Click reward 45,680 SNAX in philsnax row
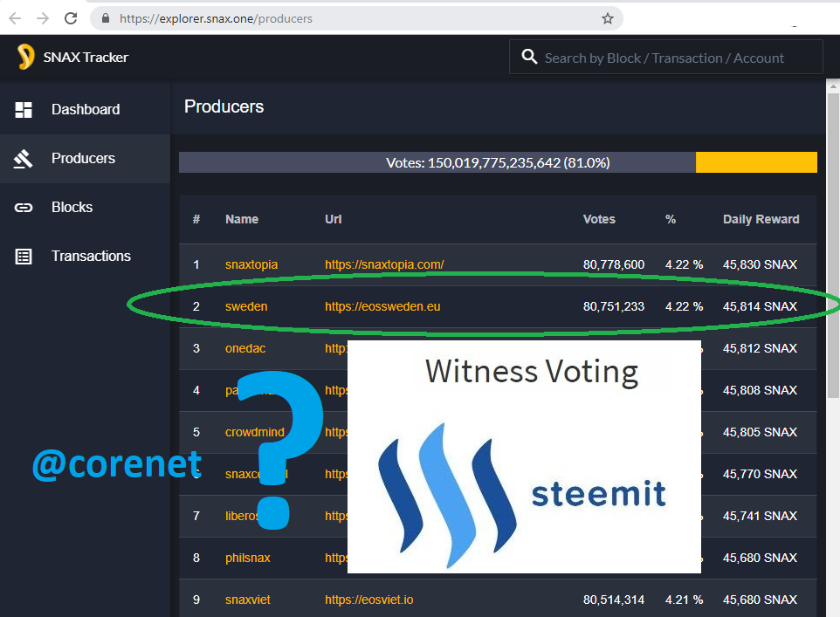840x617 pixels. coord(760,558)
